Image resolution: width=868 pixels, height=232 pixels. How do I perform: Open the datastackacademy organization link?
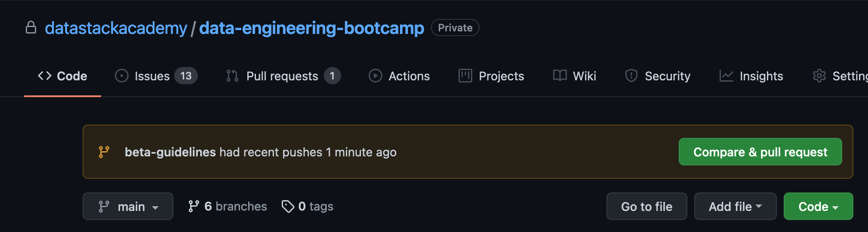pyautogui.click(x=116, y=28)
